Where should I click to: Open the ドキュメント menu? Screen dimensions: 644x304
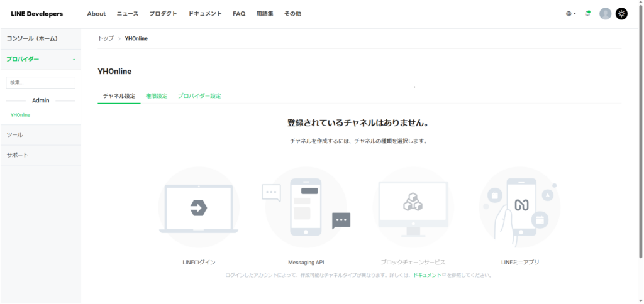tap(205, 14)
